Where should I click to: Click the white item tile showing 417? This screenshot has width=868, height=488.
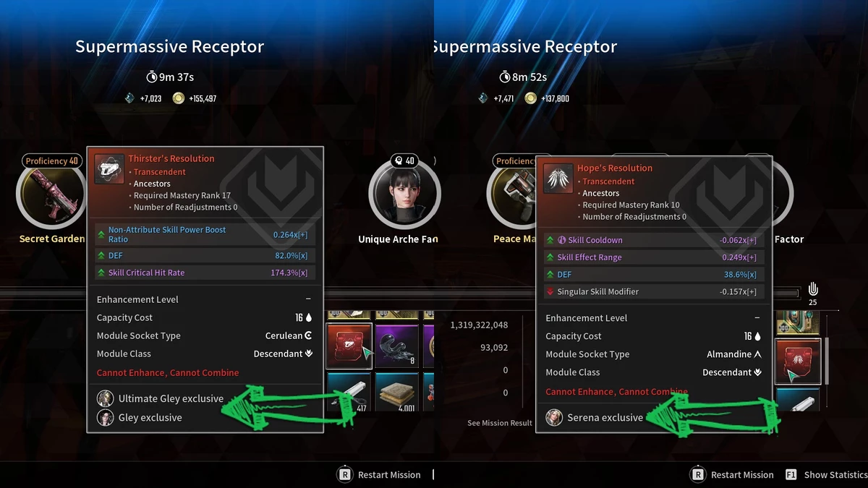click(349, 393)
